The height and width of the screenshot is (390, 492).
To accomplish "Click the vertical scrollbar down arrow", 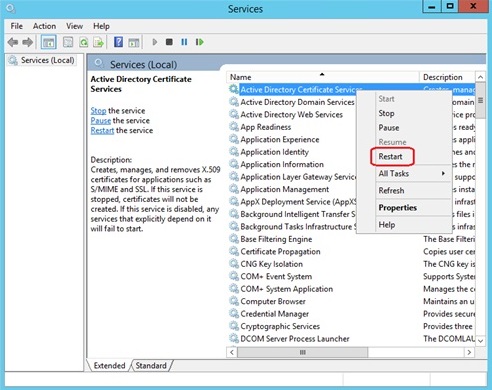I will click(x=480, y=341).
